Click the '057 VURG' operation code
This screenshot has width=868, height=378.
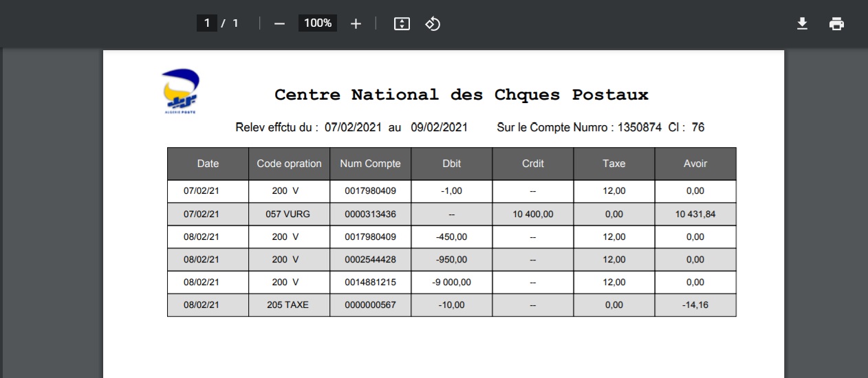[x=288, y=214]
